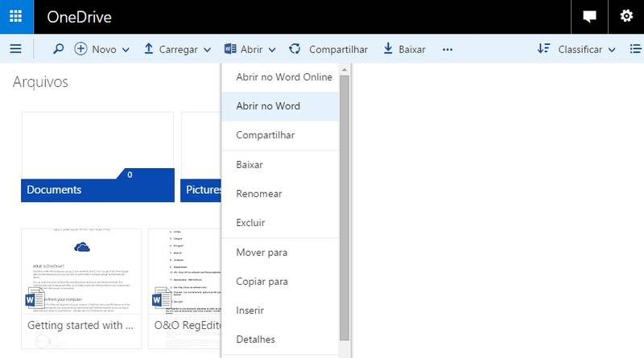This screenshot has width=644, height=358.
Task: Click Documents folder item count 0
Action: (x=130, y=175)
